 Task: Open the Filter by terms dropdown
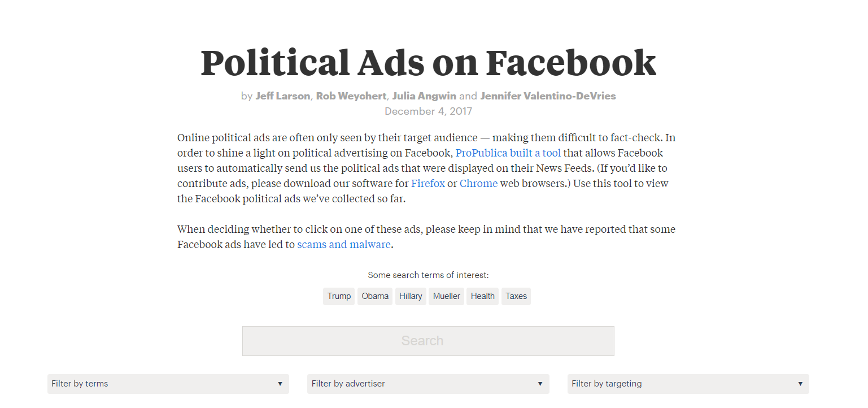click(x=168, y=384)
